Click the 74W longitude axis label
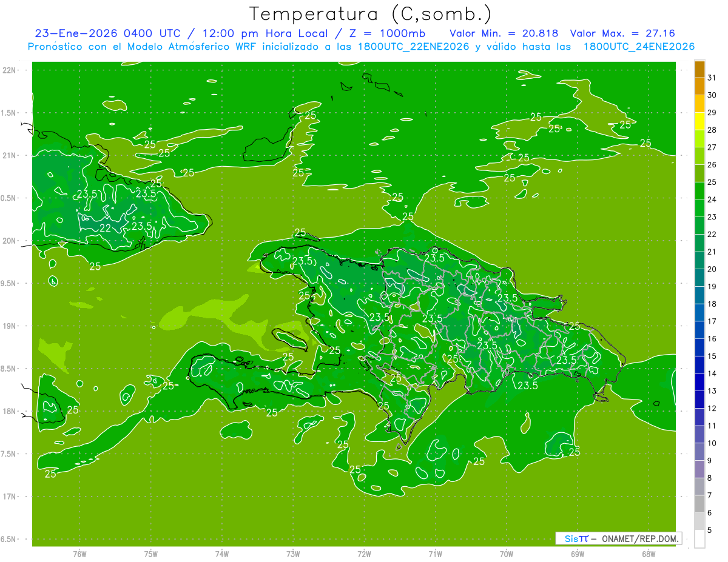The image size is (728, 562). tap(222, 554)
